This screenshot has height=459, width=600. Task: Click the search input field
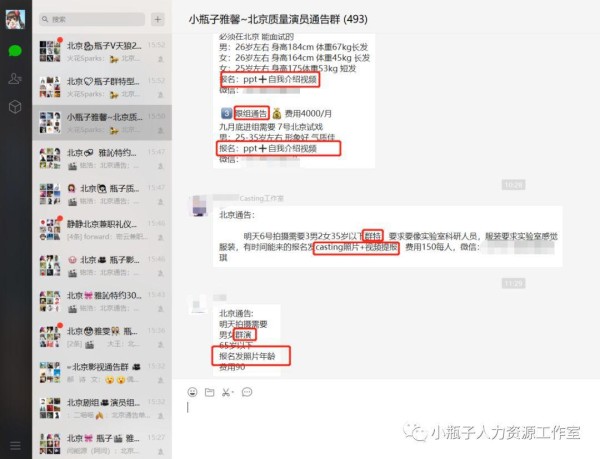tap(92, 19)
